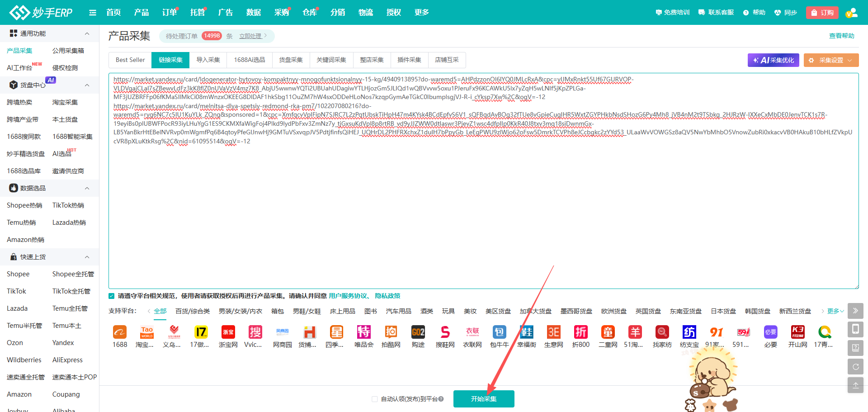Viewport: 868px width, 412px height.
Task: Collapse the 通用功能 sidebar section
Action: click(x=87, y=33)
